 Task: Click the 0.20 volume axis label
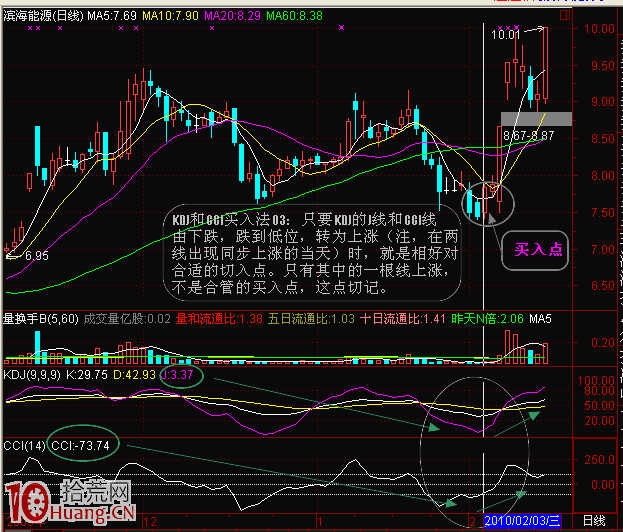(x=602, y=342)
